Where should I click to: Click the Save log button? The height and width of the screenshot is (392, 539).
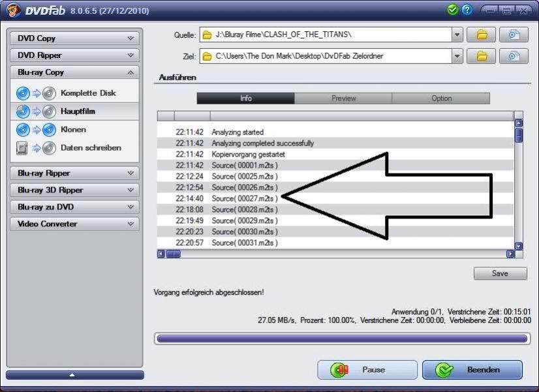500,273
